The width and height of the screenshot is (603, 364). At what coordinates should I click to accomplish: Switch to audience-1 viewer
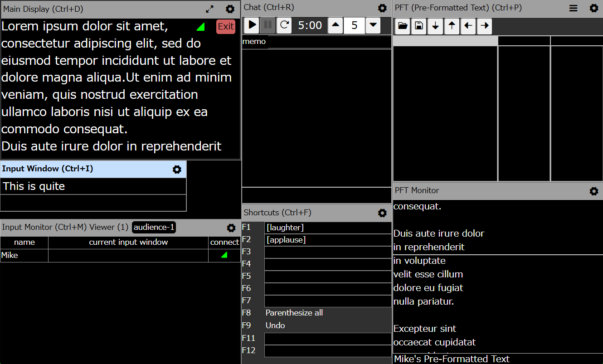click(x=154, y=227)
